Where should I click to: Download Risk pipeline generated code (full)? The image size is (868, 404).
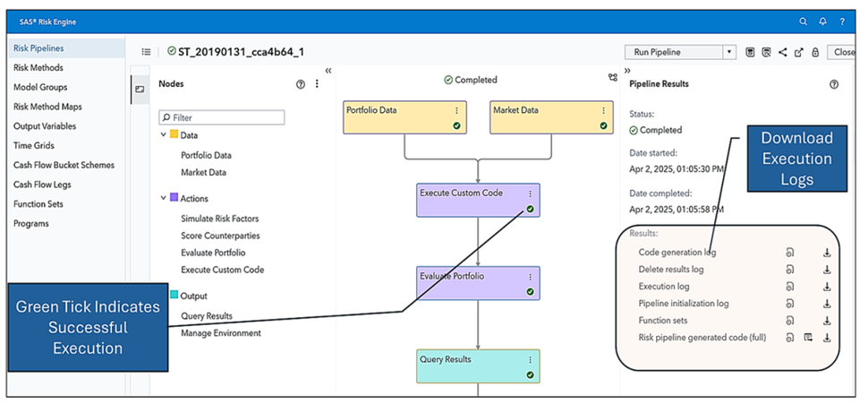click(827, 338)
